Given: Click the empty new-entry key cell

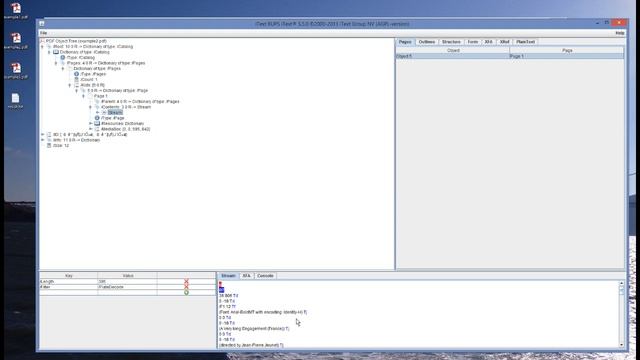Looking at the screenshot, I should click(69, 292).
